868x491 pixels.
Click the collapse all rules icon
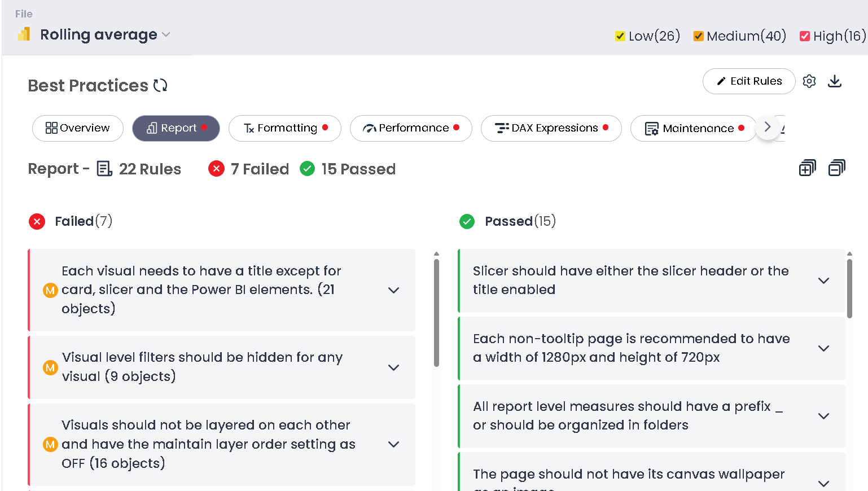pyautogui.click(x=836, y=168)
